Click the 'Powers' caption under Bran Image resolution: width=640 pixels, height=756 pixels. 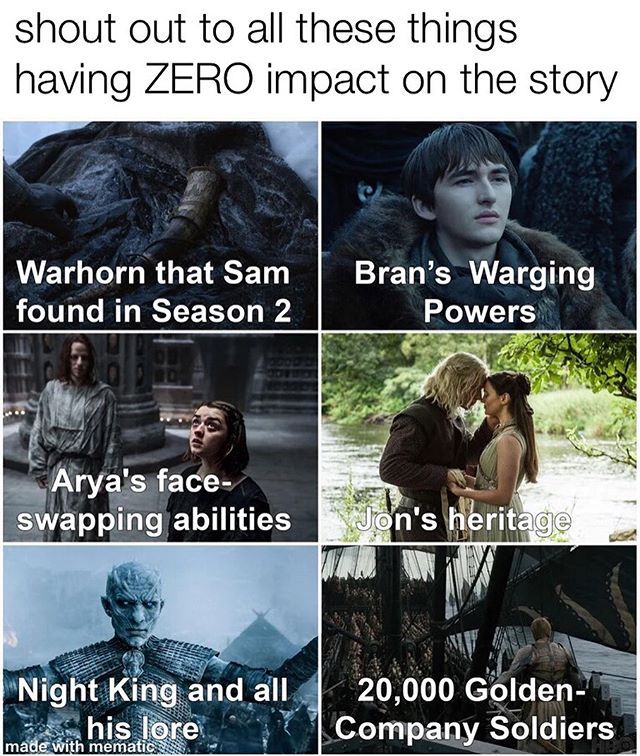479,311
